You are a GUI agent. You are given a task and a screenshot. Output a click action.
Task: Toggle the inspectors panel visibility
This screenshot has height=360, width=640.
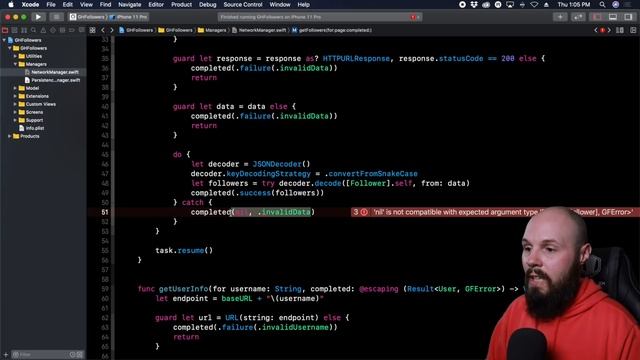[628, 17]
